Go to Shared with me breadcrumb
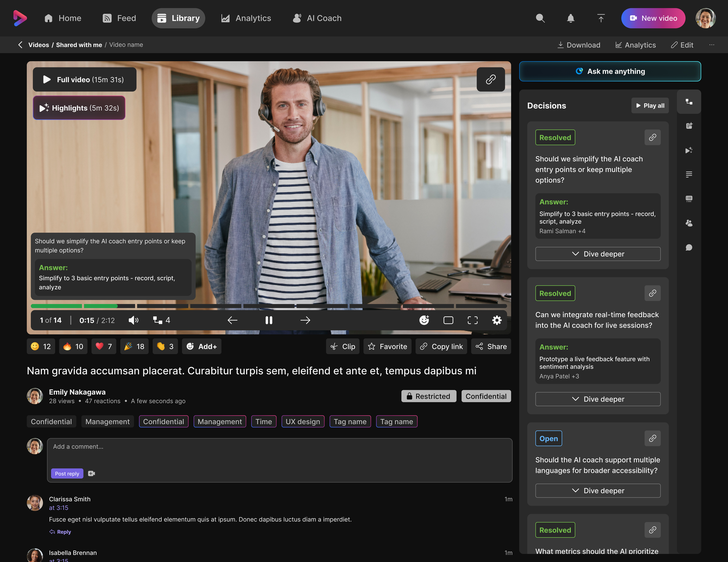 pos(79,45)
